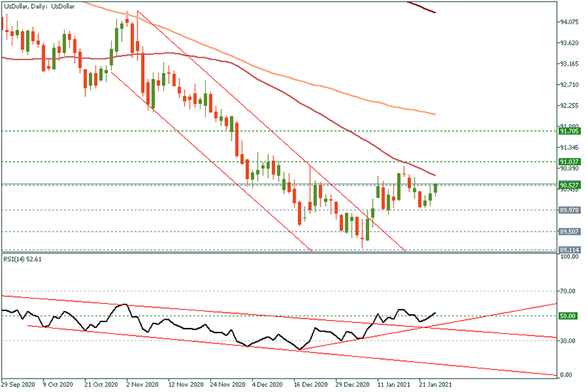Click the 'RSI(14) 52.61' indicator label
The image size is (588, 392).
pos(23,259)
